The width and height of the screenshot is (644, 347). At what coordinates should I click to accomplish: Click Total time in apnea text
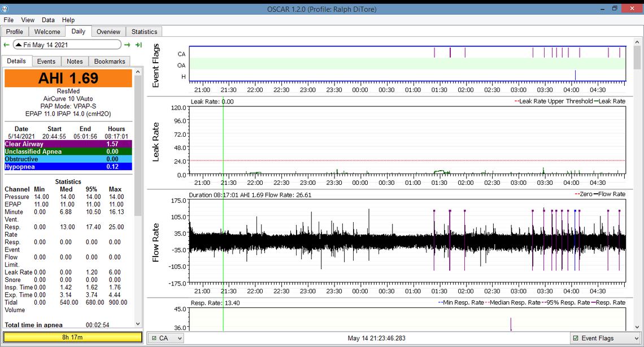tap(34, 325)
